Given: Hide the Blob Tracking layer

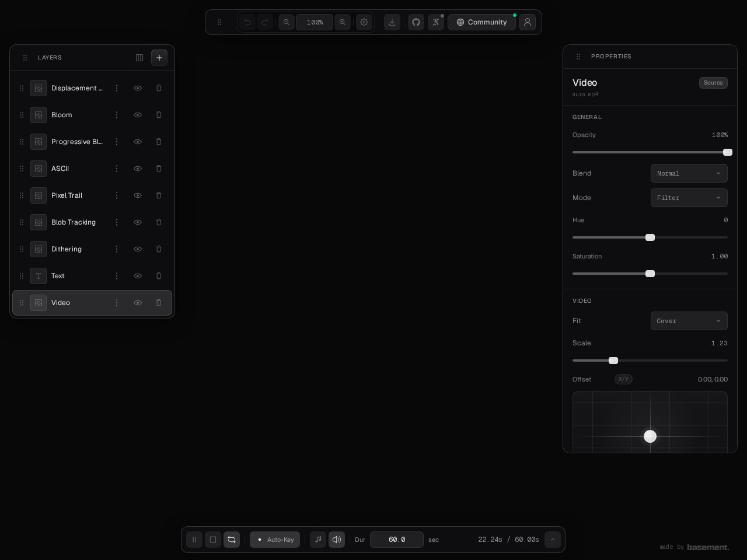Looking at the screenshot, I should [x=138, y=222].
